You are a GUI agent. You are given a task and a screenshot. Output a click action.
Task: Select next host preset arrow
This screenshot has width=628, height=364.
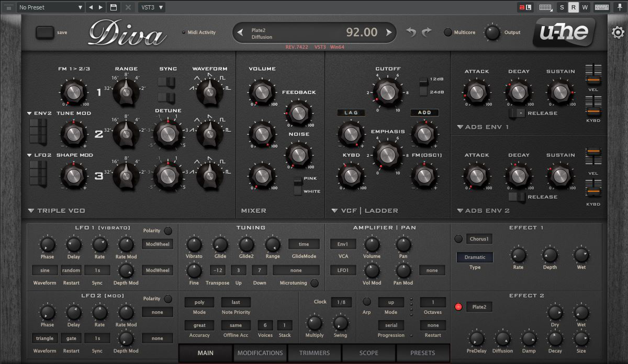click(101, 7)
